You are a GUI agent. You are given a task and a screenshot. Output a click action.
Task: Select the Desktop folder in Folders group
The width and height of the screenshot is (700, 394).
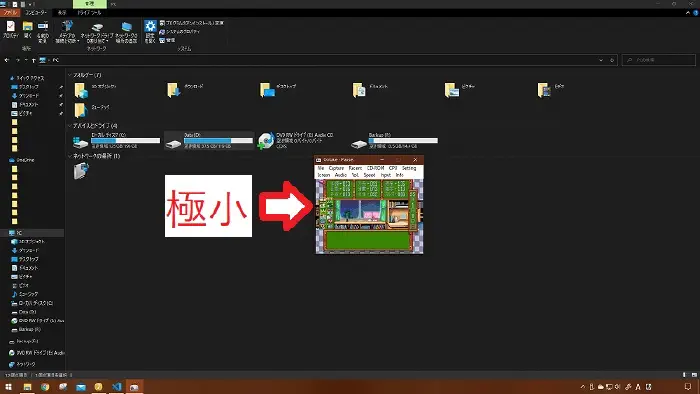(x=279, y=90)
